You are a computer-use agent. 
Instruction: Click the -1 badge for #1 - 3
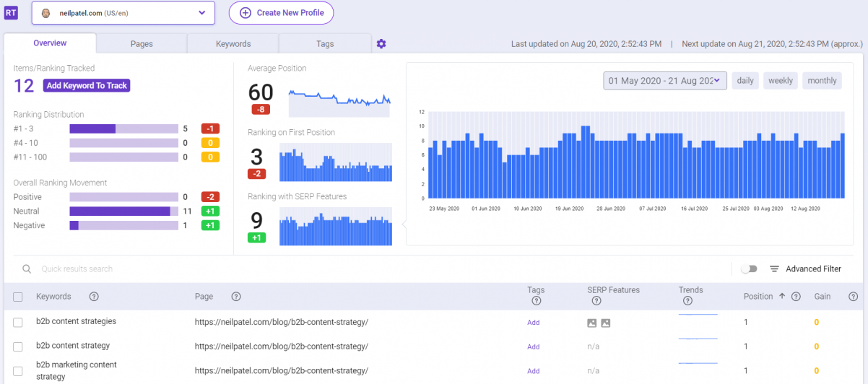pyautogui.click(x=210, y=128)
